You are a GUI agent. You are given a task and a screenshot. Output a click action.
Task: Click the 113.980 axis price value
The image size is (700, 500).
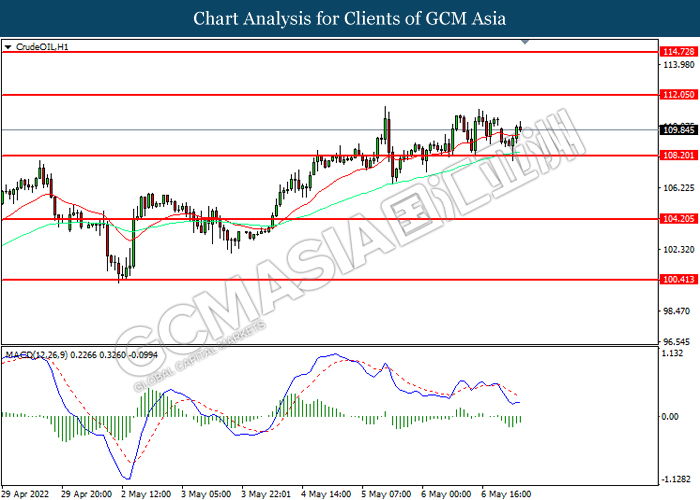pyautogui.click(x=679, y=65)
